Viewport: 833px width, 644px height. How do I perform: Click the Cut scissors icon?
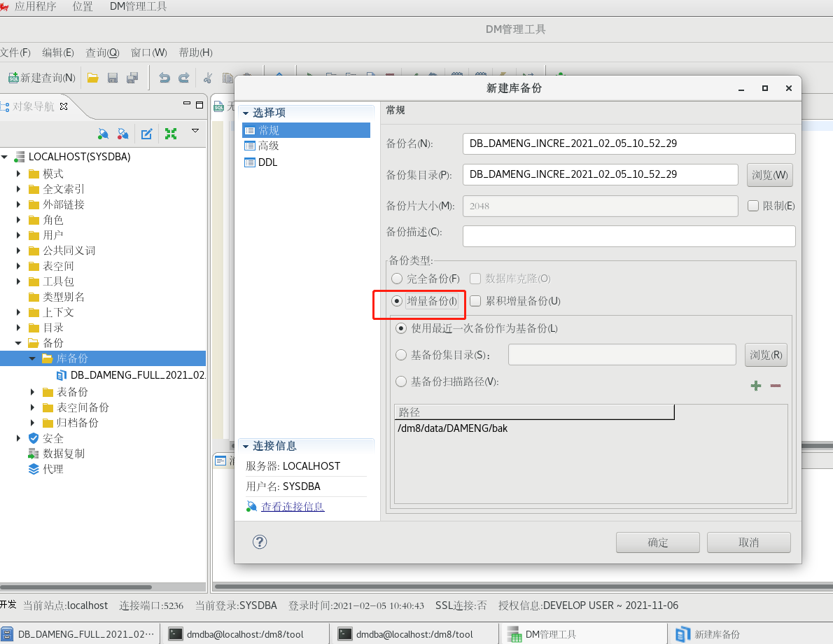click(208, 78)
